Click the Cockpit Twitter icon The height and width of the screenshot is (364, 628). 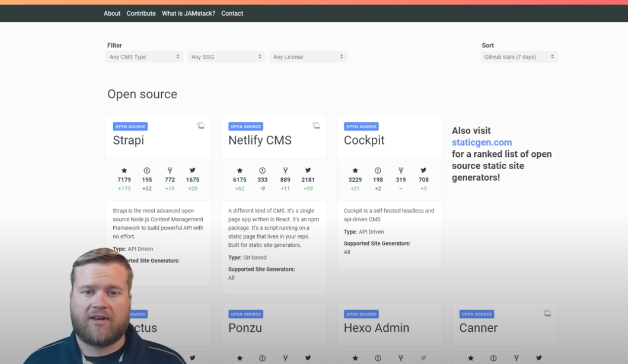pyautogui.click(x=423, y=170)
